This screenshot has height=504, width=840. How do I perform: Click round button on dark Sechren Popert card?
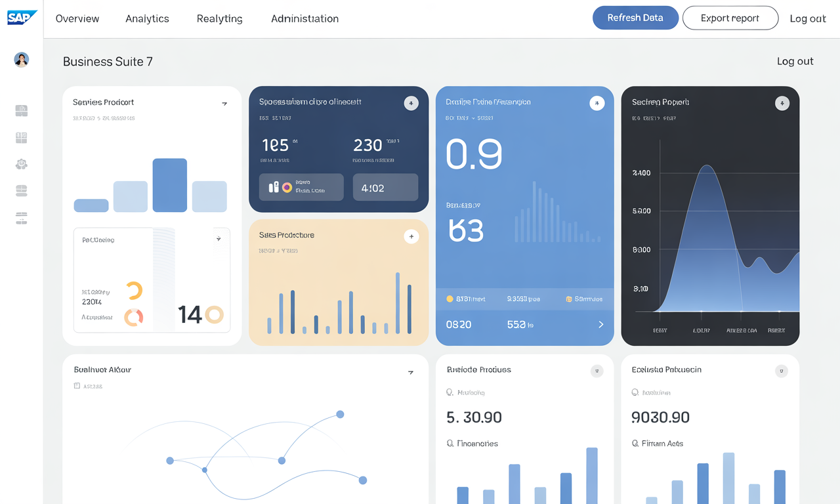point(782,103)
